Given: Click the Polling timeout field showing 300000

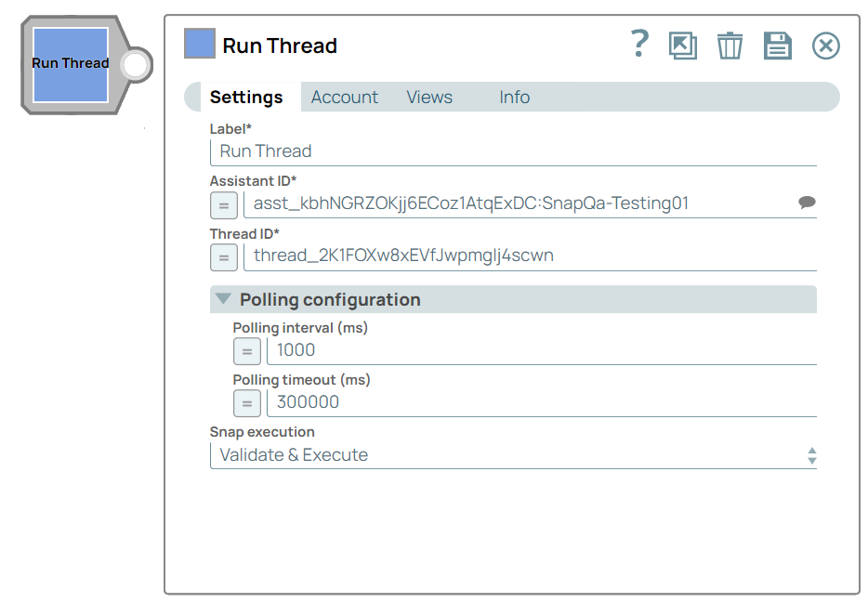Looking at the screenshot, I should (x=542, y=402).
